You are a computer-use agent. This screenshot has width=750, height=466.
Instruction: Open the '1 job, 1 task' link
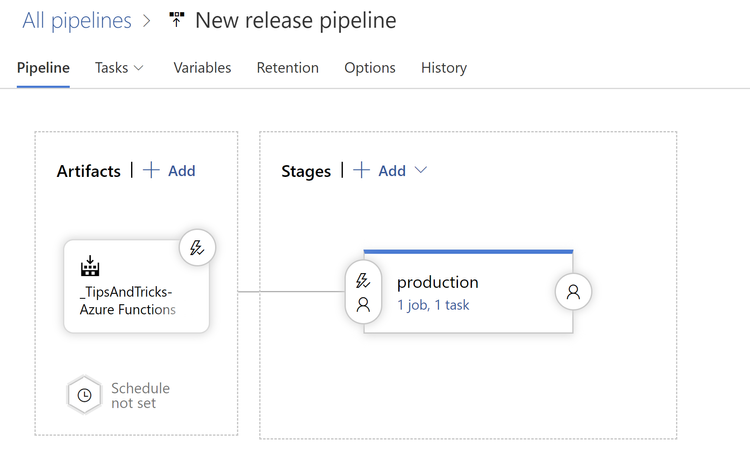(433, 305)
